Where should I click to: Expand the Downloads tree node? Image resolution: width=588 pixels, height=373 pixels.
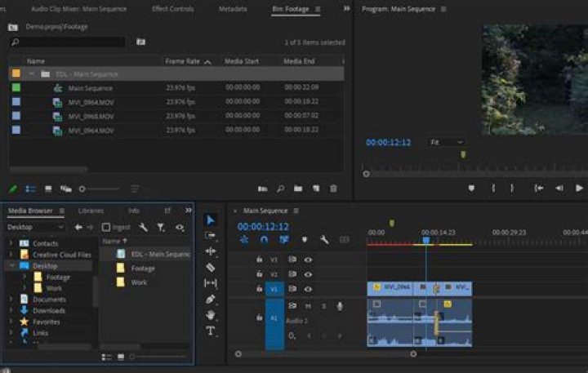[x=11, y=310]
